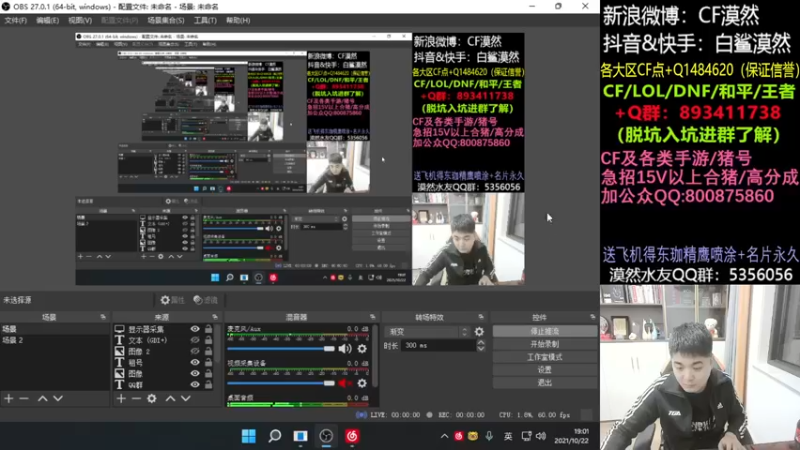Viewport: 800px width, 450px height.
Task: Pop out the 场景 dock panel
Action: tap(103, 317)
